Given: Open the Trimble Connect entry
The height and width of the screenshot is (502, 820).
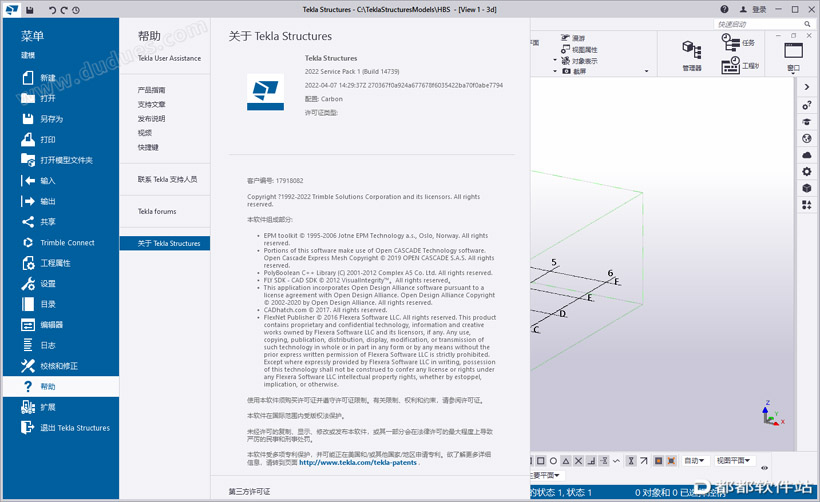Looking at the screenshot, I should [x=61, y=243].
